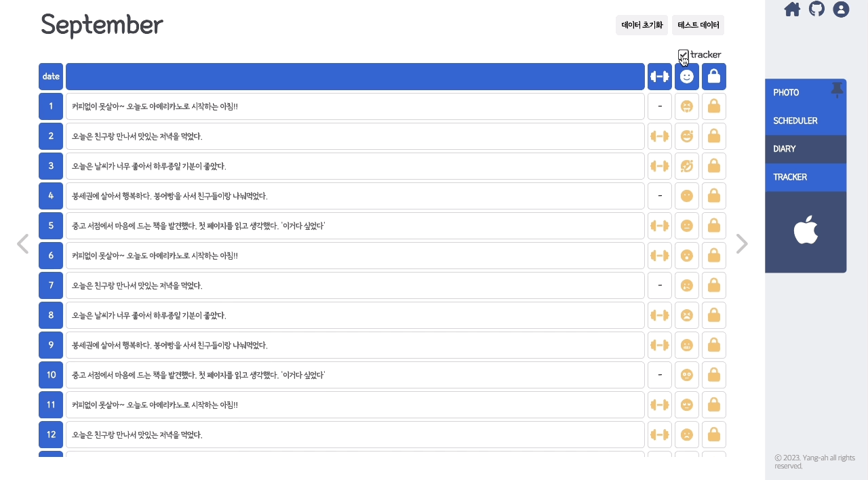Click the dumbbell icon for day 2
The image size is (868, 480).
[660, 136]
